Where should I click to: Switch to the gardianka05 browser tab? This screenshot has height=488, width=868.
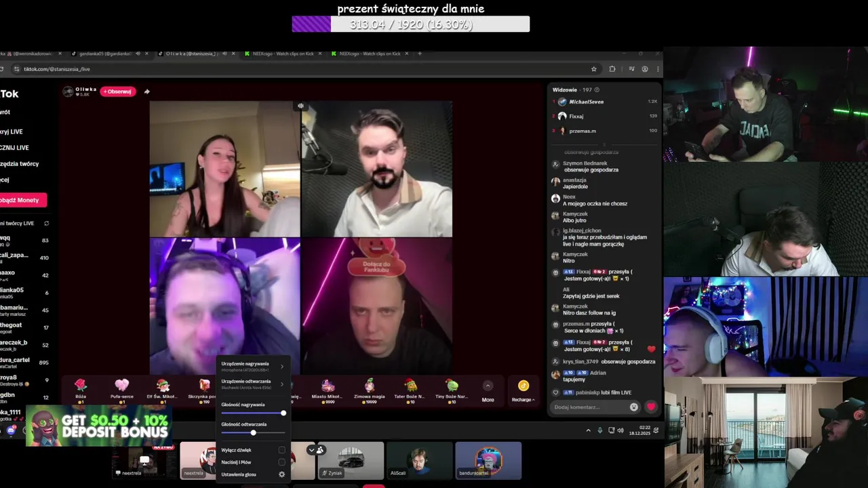click(x=108, y=54)
